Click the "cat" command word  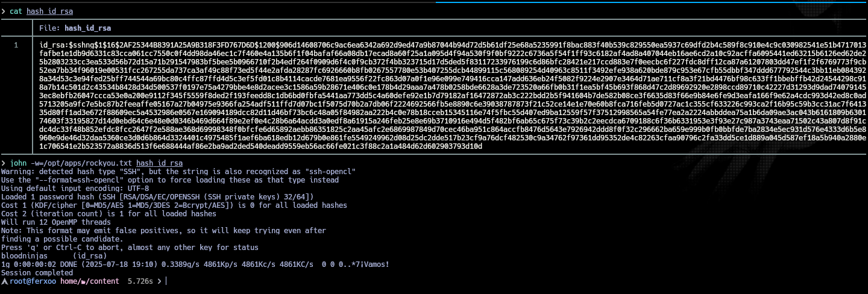tap(16, 11)
